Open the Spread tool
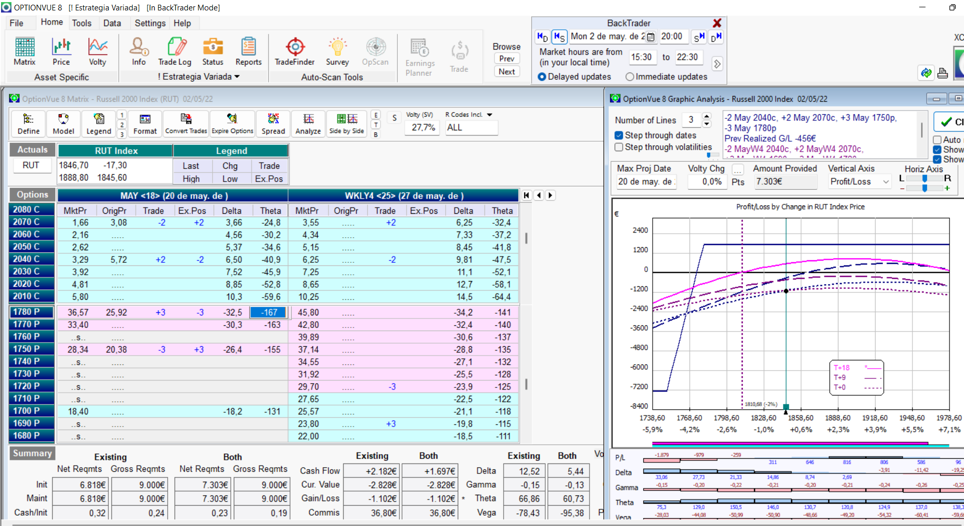The image size is (964, 526). 273,124
